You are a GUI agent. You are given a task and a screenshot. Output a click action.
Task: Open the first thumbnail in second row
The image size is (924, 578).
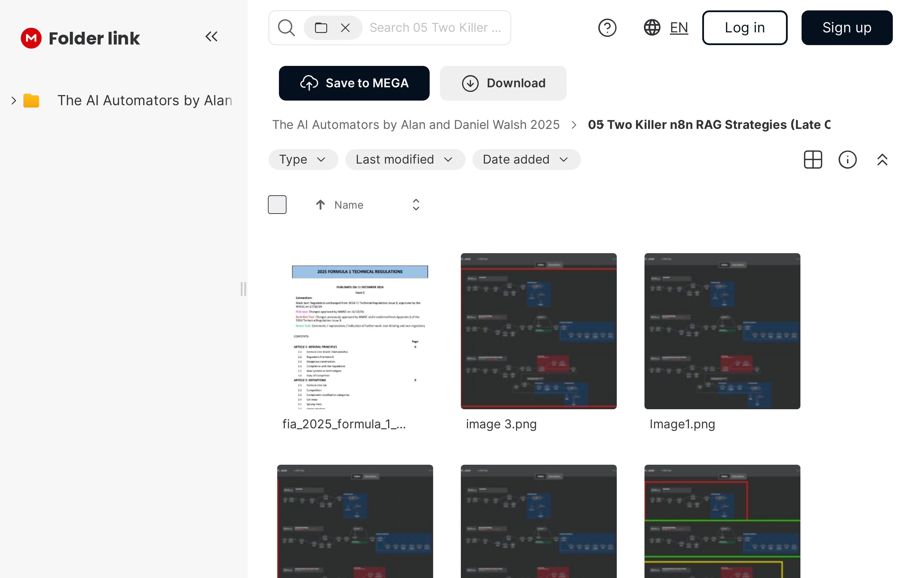(355, 521)
